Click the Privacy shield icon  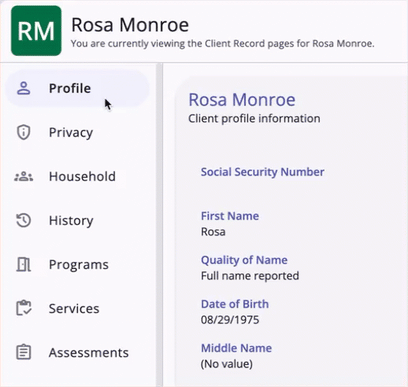[x=24, y=132]
